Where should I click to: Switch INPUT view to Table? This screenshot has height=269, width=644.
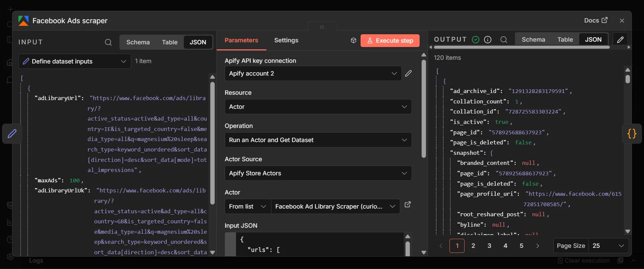(170, 42)
